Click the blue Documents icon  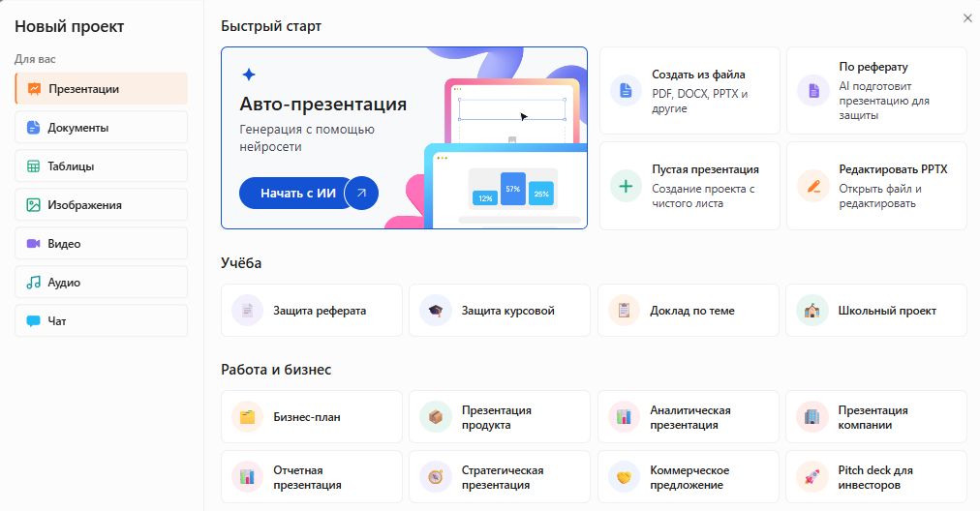coord(33,128)
